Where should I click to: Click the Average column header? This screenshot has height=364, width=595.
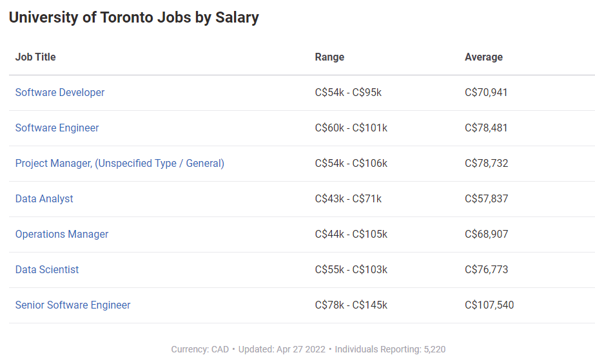click(483, 57)
